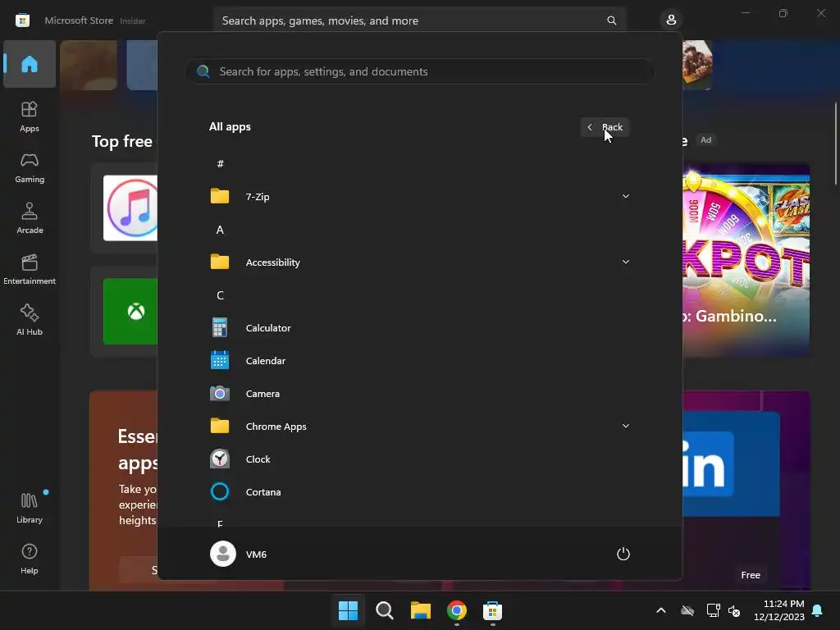Expand the Accessibility folder chevron
The width and height of the screenshot is (840, 630).
[x=626, y=262]
